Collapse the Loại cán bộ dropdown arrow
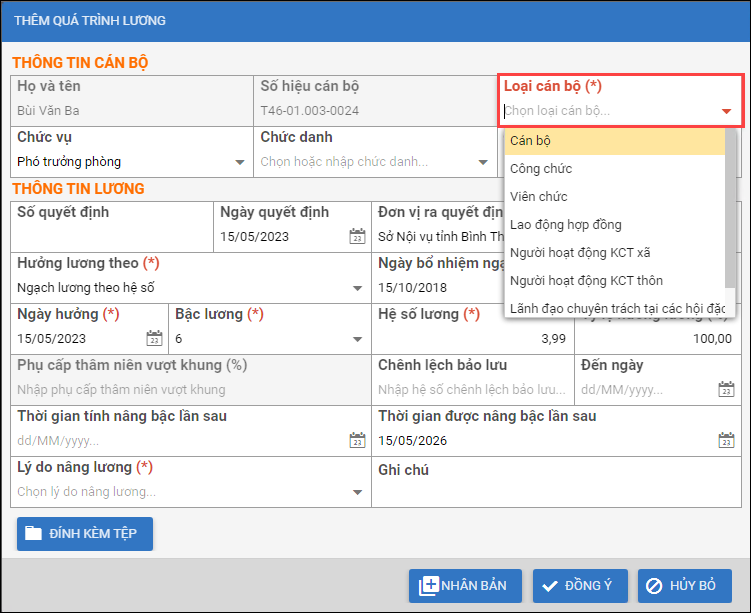 [x=726, y=111]
